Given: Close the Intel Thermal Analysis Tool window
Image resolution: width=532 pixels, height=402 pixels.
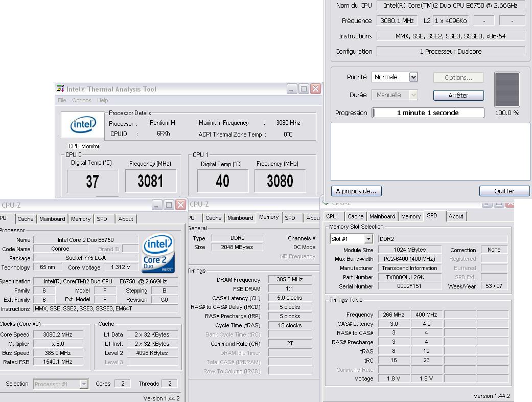Looking at the screenshot, I should click(316, 89).
